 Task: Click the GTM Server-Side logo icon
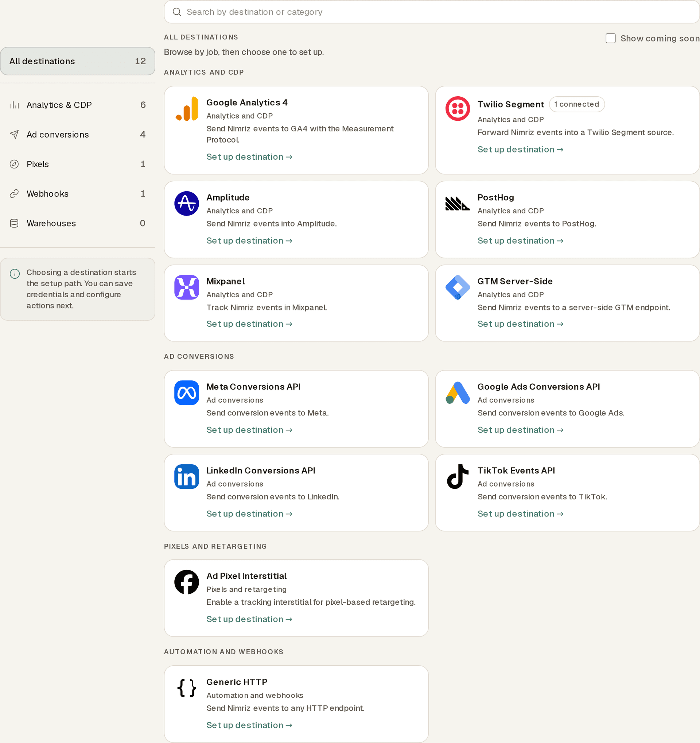pyautogui.click(x=458, y=287)
